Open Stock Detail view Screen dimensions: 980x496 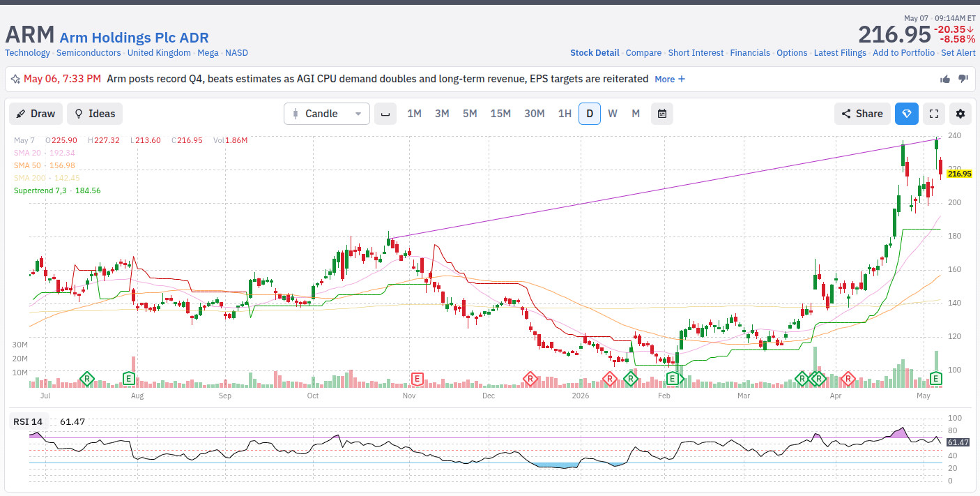point(595,53)
